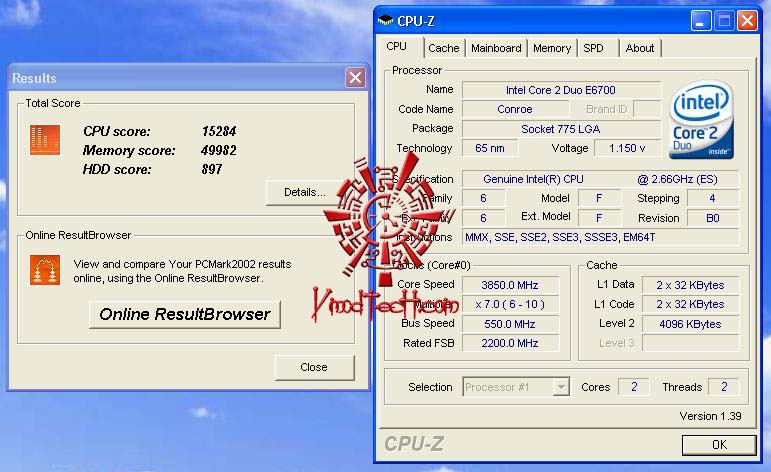Image resolution: width=771 pixels, height=472 pixels.
Task: Click the processor Name field Intel Core 2 Duo E6700
Action: [561, 90]
